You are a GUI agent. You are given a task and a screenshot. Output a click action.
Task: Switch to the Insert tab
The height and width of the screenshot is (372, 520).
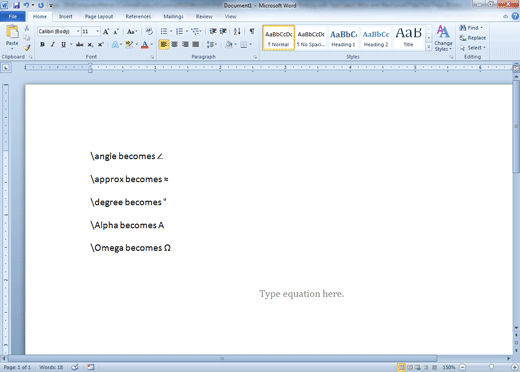(x=65, y=16)
